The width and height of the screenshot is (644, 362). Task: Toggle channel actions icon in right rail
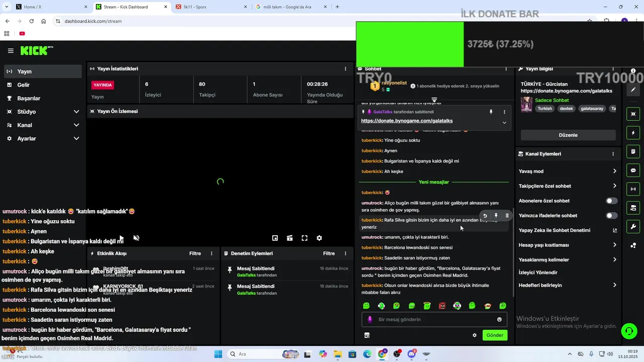[x=633, y=208]
